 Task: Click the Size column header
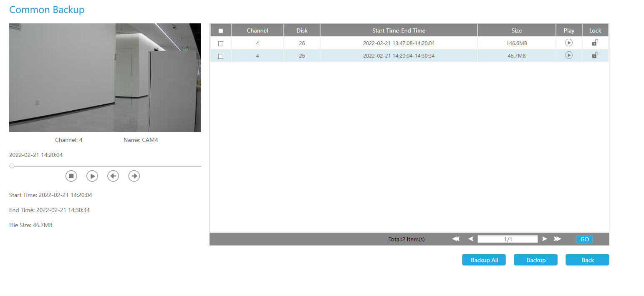[517, 30]
